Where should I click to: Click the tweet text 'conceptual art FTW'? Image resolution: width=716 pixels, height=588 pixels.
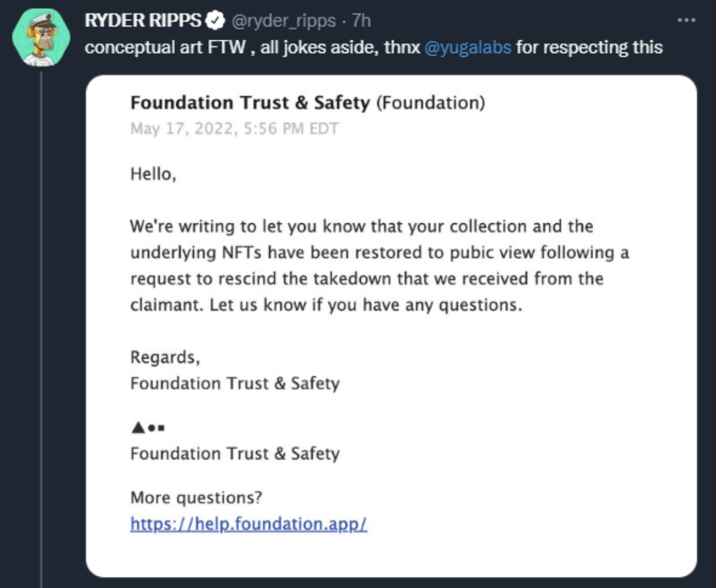tap(164, 47)
